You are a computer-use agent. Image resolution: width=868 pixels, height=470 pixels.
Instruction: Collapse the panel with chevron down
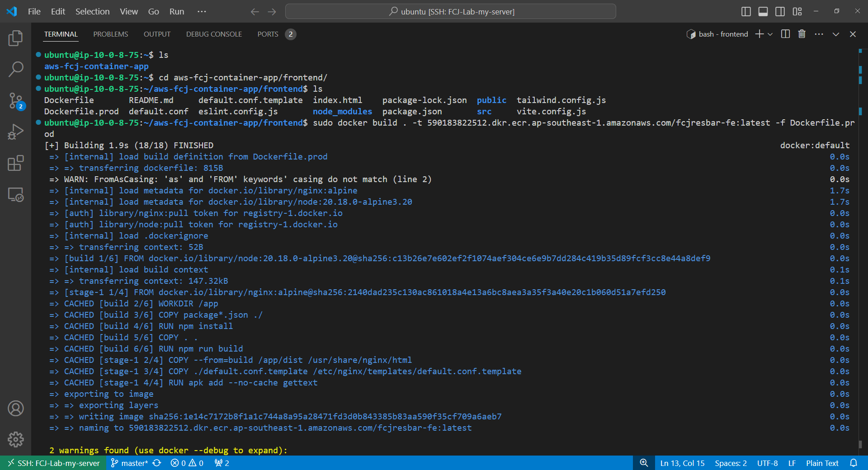pos(836,34)
